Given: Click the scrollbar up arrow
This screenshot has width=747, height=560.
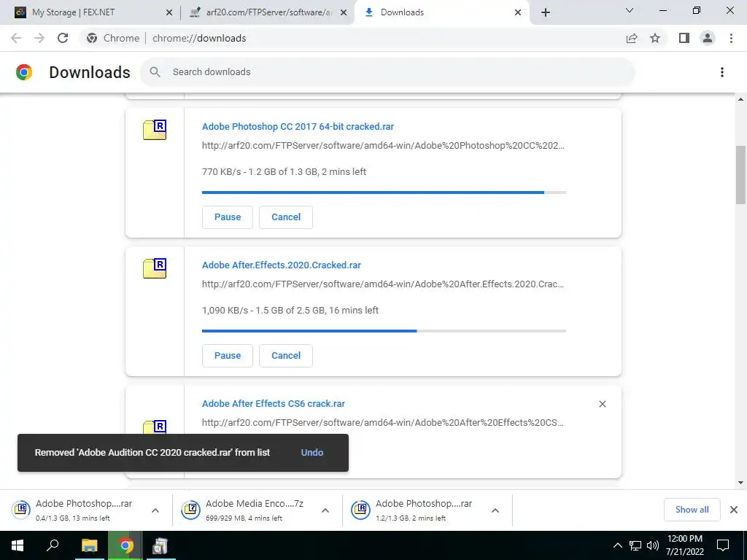Looking at the screenshot, I should click(x=740, y=99).
